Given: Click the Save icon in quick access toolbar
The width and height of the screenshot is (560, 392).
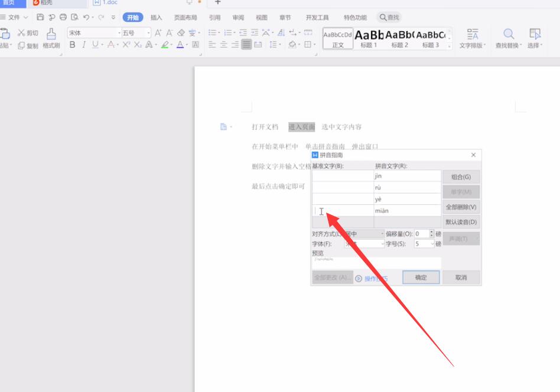Looking at the screenshot, I should (40, 17).
